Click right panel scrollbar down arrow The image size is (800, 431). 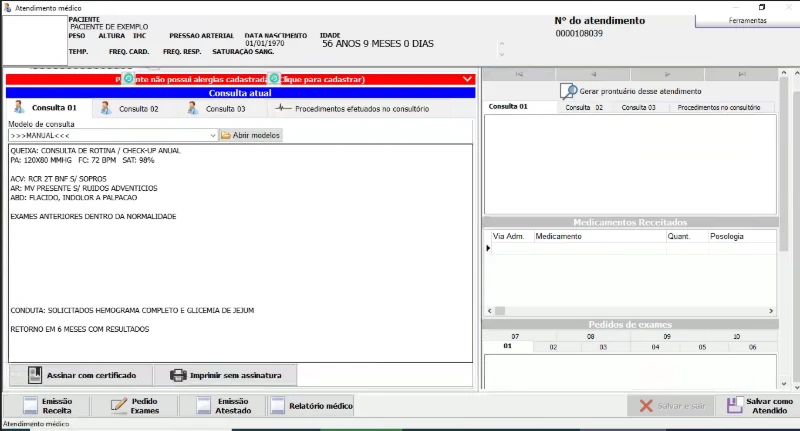coord(784,384)
